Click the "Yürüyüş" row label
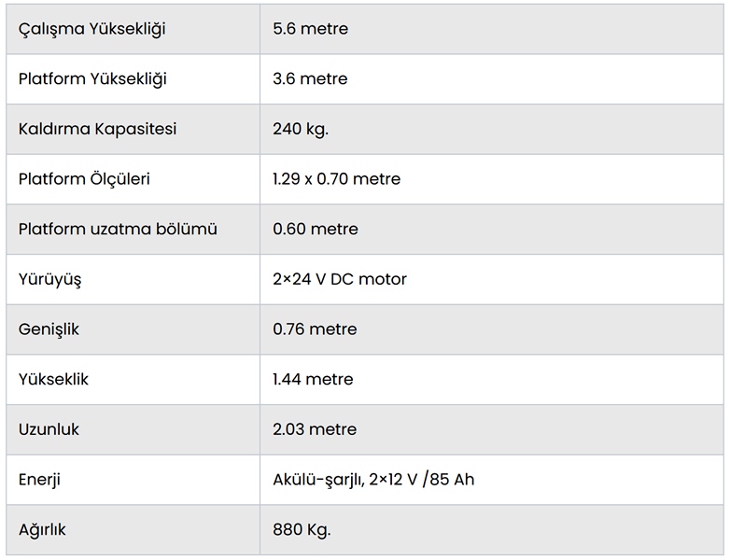Screen dimensions: 730x560 (x=49, y=279)
